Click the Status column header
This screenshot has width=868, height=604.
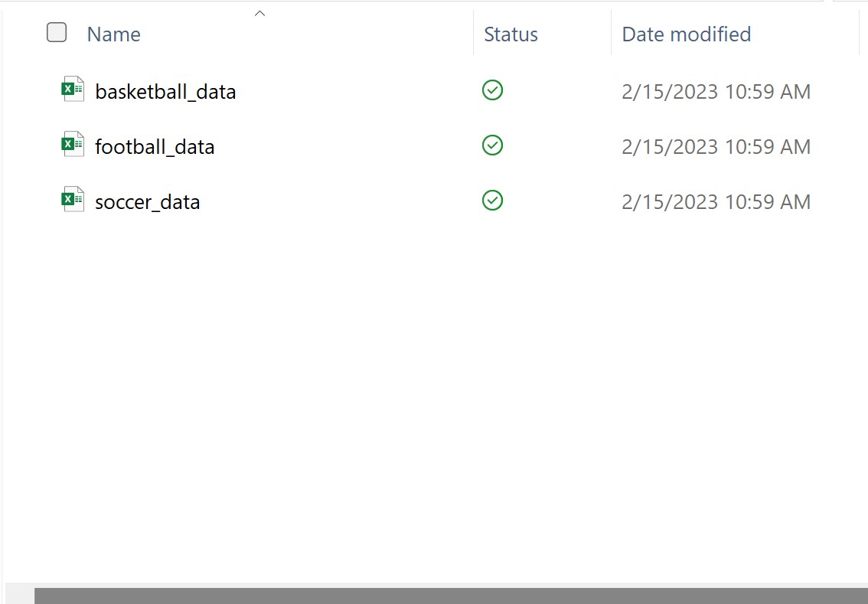(x=511, y=34)
